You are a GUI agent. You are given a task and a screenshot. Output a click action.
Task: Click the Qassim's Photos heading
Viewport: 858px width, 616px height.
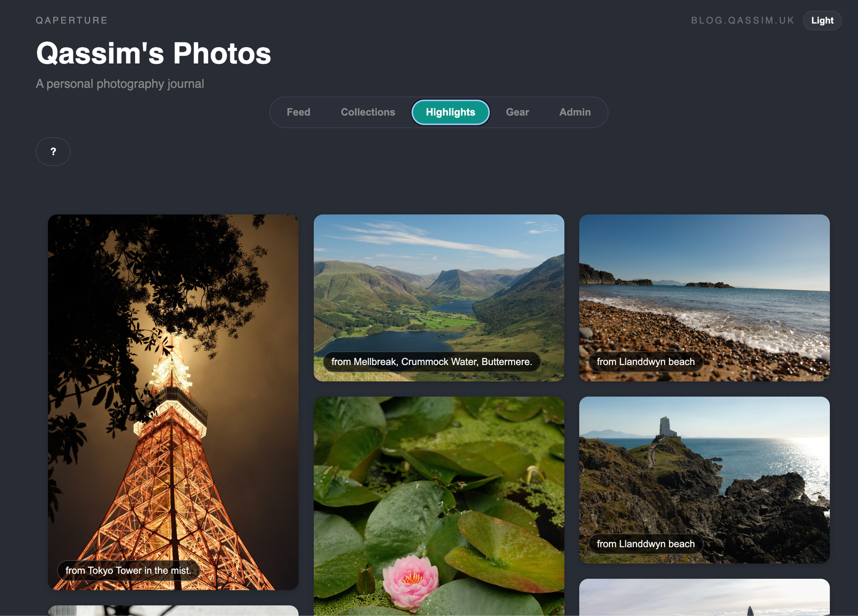coord(154,54)
